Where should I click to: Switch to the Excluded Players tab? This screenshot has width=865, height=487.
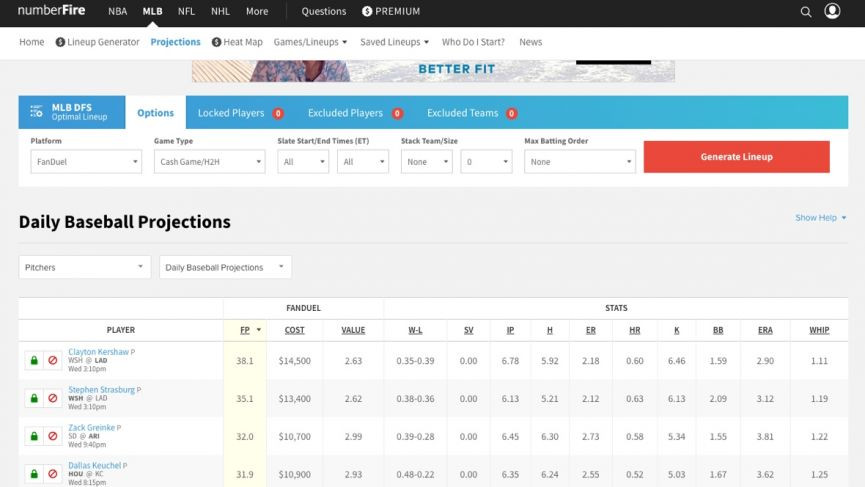click(355, 113)
